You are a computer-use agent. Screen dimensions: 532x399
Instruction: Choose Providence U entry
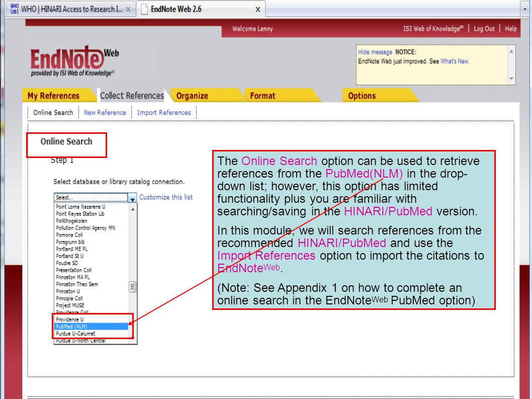(x=69, y=320)
